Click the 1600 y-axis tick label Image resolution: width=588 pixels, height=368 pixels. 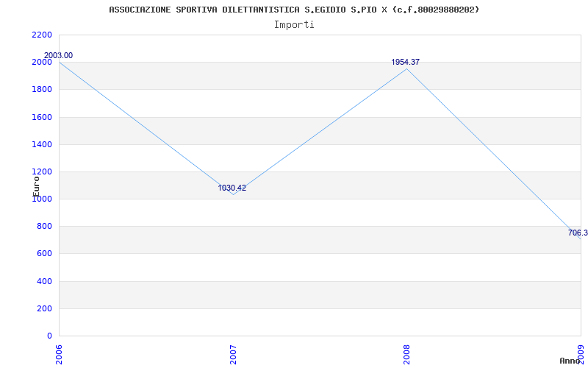point(42,117)
